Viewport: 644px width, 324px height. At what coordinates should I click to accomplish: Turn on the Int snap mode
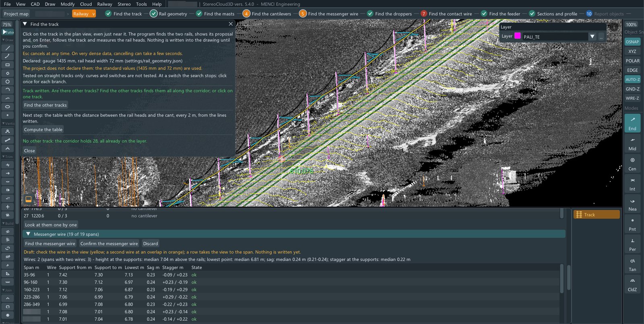(632, 184)
